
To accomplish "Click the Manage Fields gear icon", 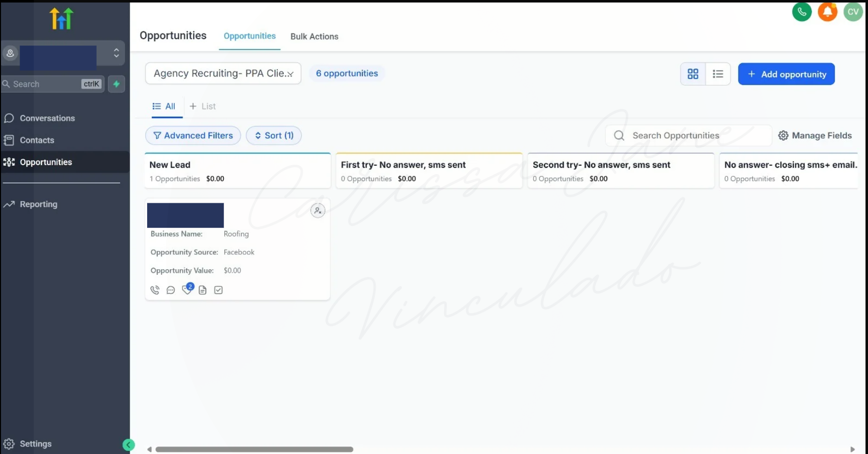I will [x=783, y=136].
